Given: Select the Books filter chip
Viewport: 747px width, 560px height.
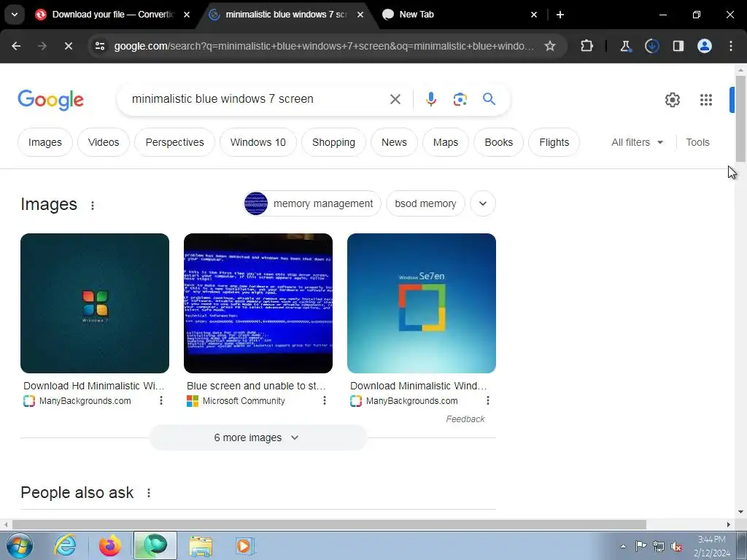Looking at the screenshot, I should [498, 142].
